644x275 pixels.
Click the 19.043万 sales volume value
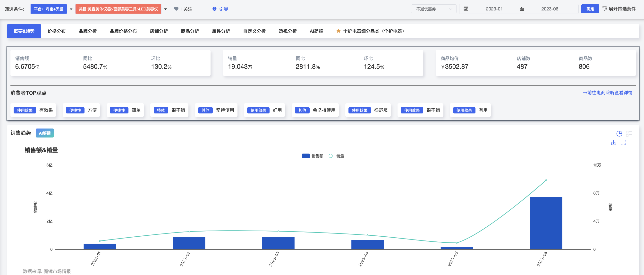(240, 67)
